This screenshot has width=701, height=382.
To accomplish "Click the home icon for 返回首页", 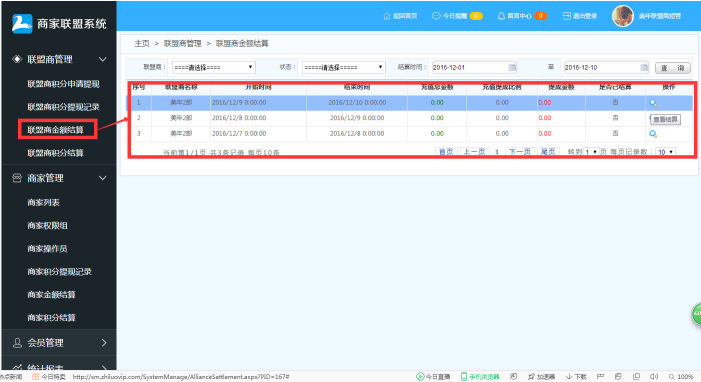I will click(x=387, y=16).
